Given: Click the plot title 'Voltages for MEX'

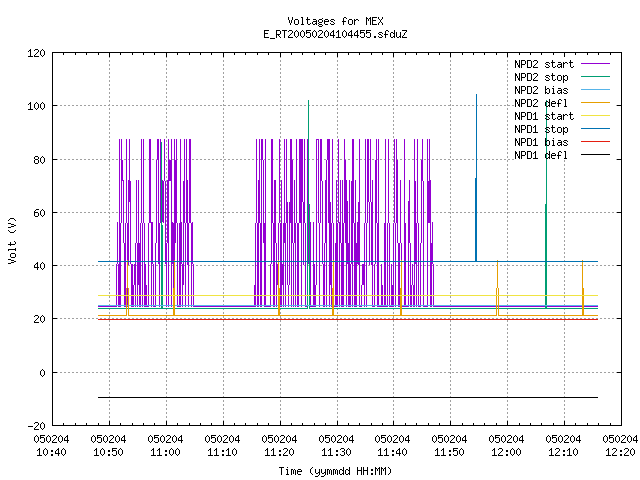Looking at the screenshot, I should pyautogui.click(x=335, y=21).
